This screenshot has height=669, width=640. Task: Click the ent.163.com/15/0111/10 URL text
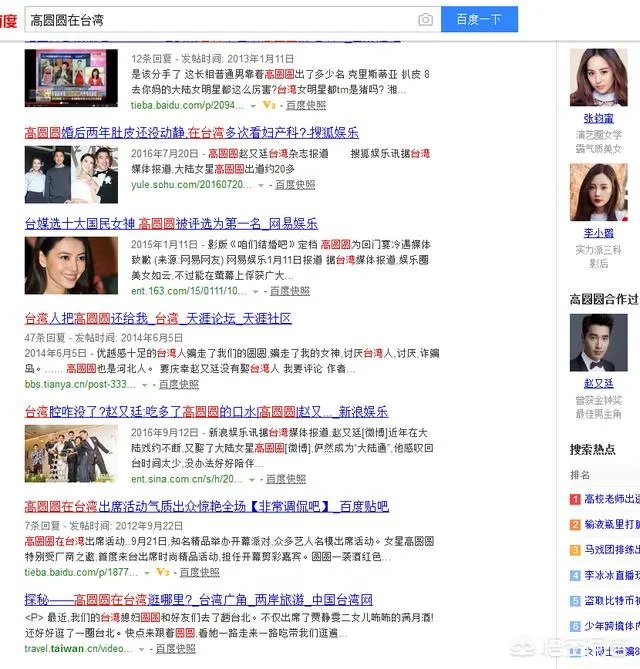189,291
